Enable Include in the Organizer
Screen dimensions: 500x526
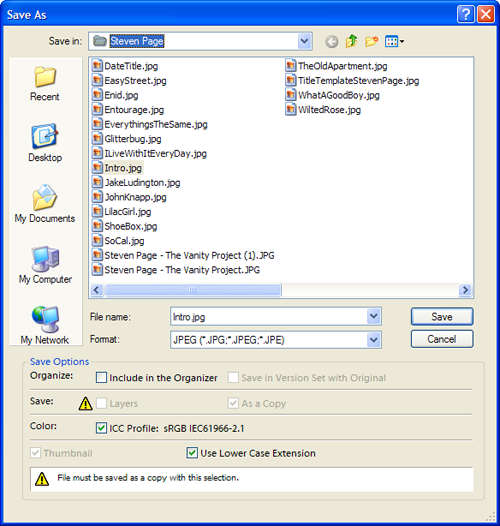point(101,378)
